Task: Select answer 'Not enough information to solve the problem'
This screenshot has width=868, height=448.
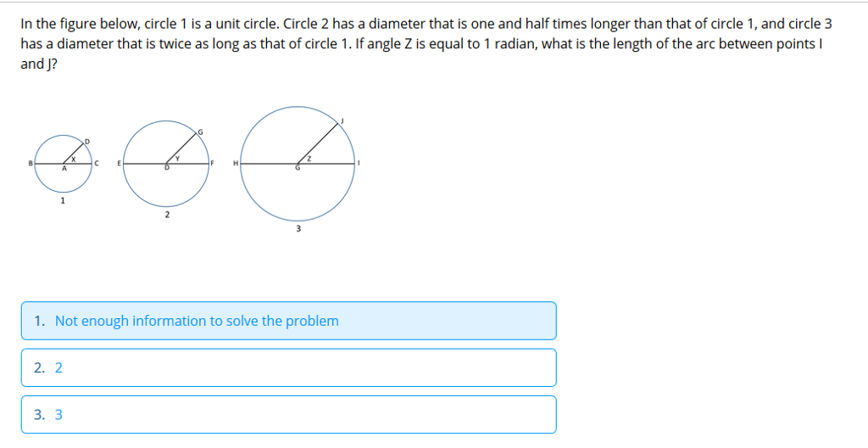Action: [x=288, y=321]
